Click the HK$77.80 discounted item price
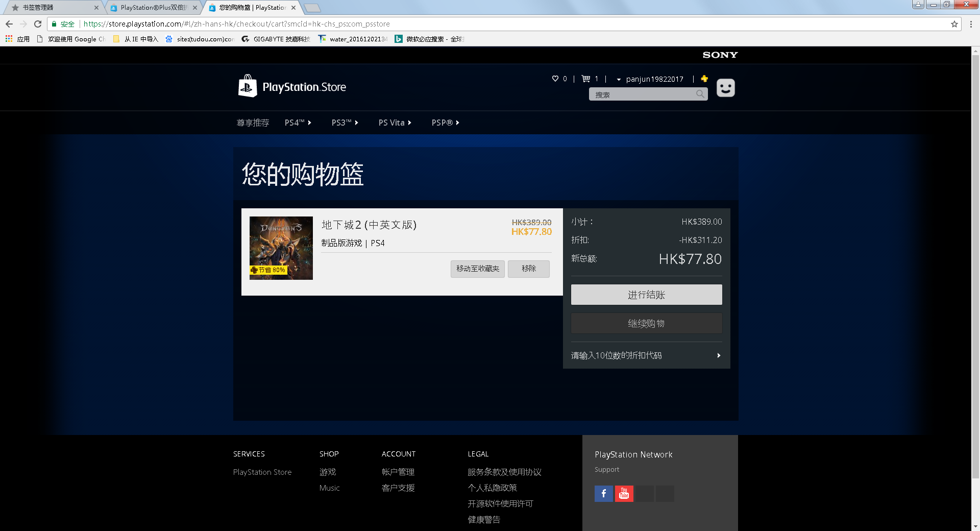Screen dimensions: 980x531 531,232
